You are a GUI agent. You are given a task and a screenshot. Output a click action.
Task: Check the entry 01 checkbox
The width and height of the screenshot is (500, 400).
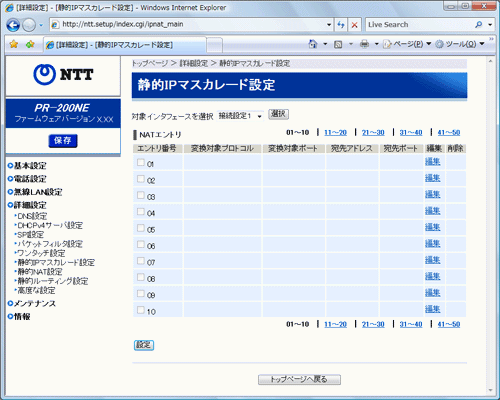pos(141,162)
